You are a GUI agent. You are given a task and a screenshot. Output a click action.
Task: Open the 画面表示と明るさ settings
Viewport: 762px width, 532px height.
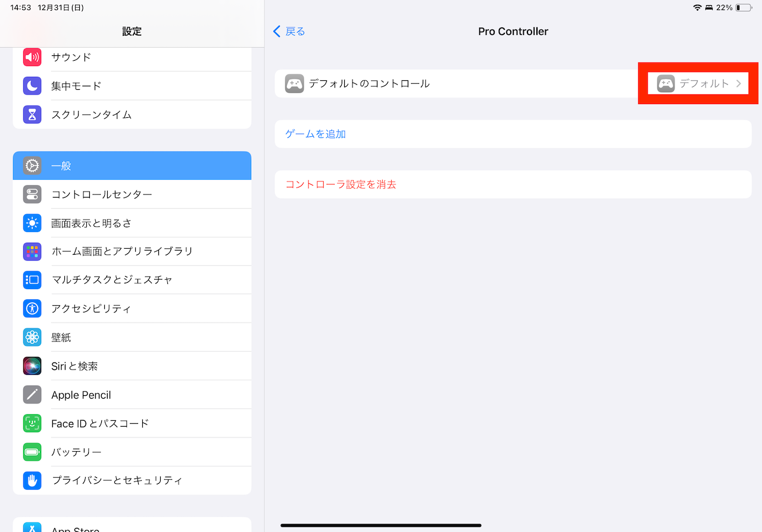(x=132, y=223)
